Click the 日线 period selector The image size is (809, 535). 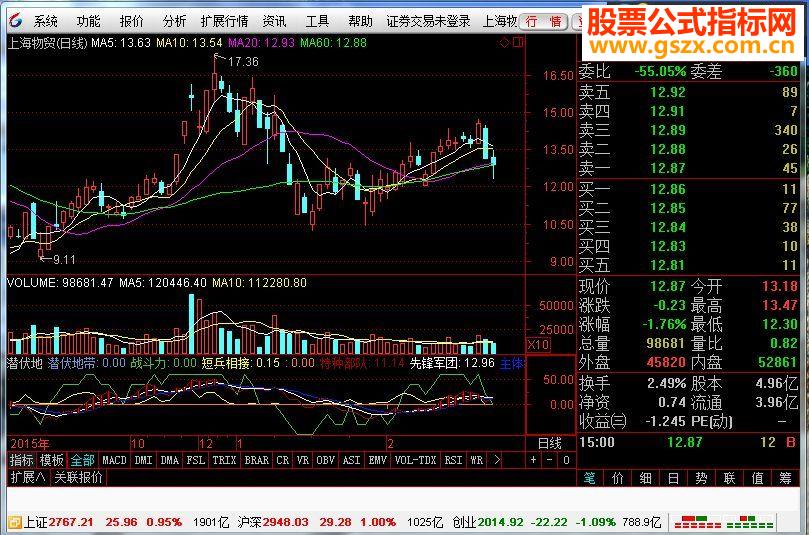click(x=549, y=443)
